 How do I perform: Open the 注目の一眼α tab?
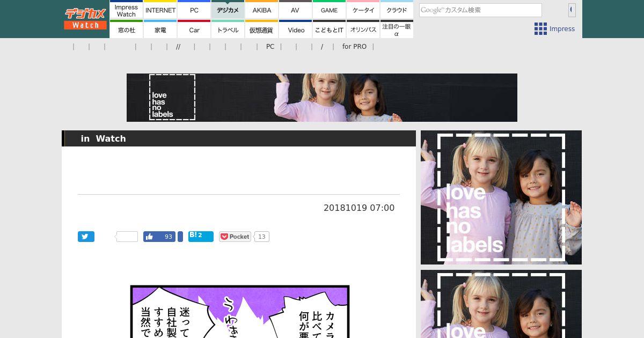point(397,29)
